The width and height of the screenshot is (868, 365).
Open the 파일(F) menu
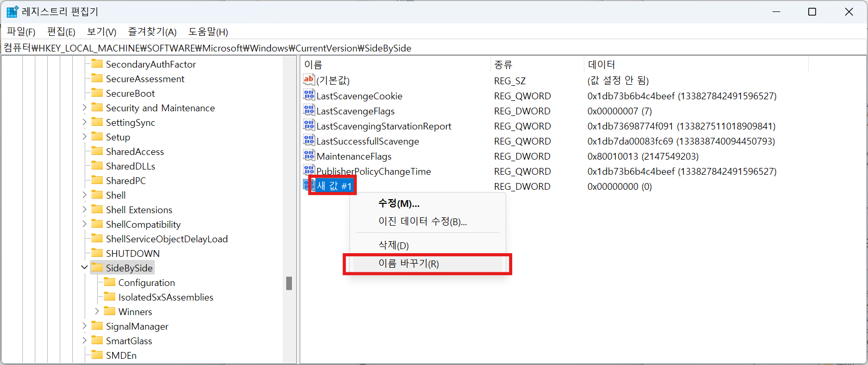21,32
